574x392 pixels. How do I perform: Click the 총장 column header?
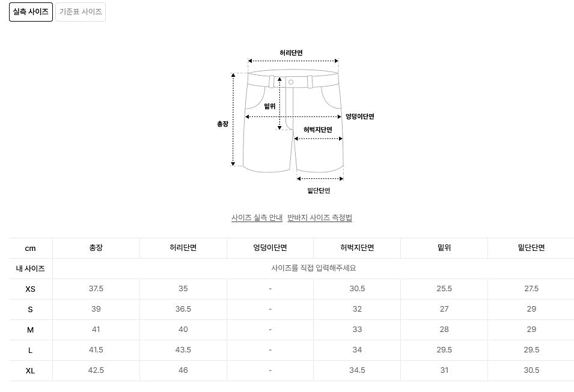point(96,248)
